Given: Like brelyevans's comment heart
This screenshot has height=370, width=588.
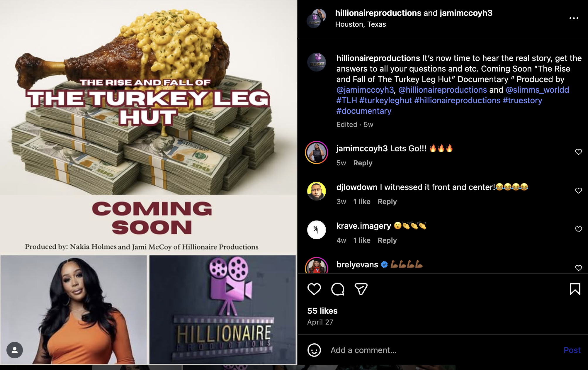Looking at the screenshot, I should 578,268.
